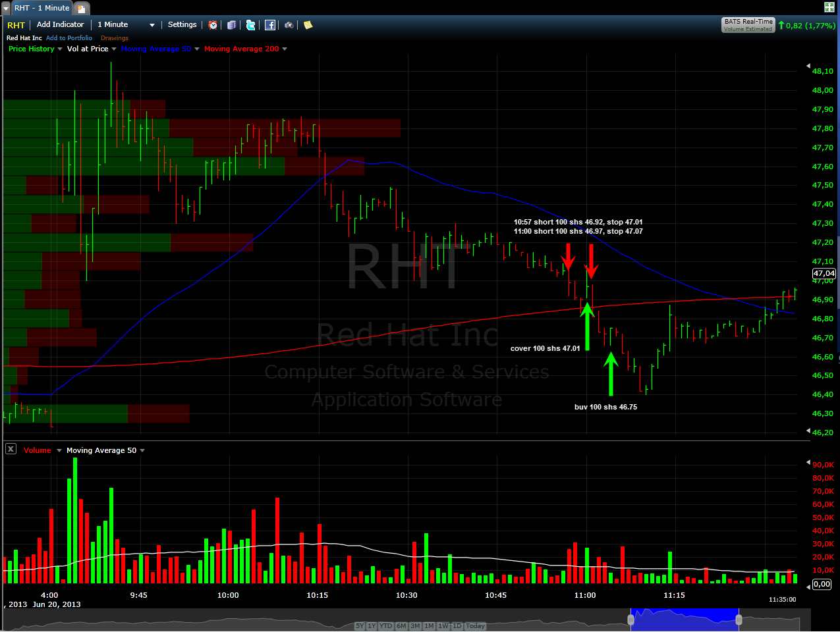Set the time range to 3M
The height and width of the screenshot is (632, 840).
[416, 626]
